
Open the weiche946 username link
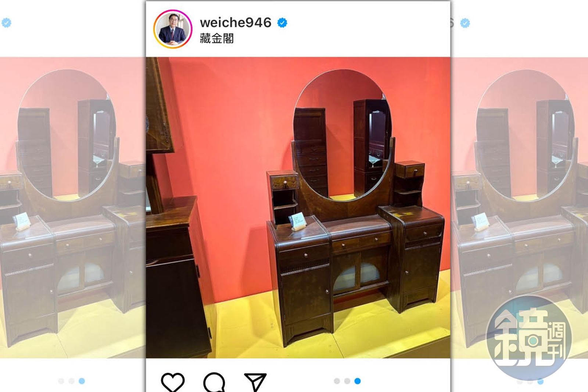coord(236,22)
